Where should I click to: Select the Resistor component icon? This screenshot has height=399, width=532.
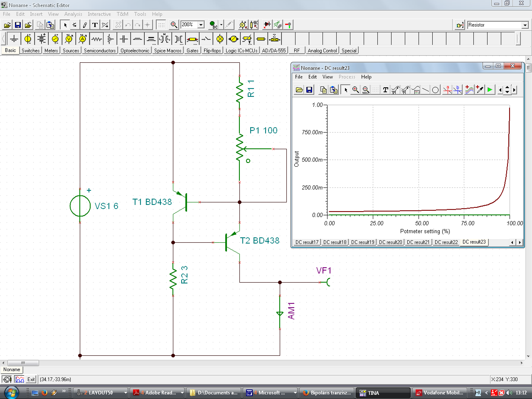96,39
